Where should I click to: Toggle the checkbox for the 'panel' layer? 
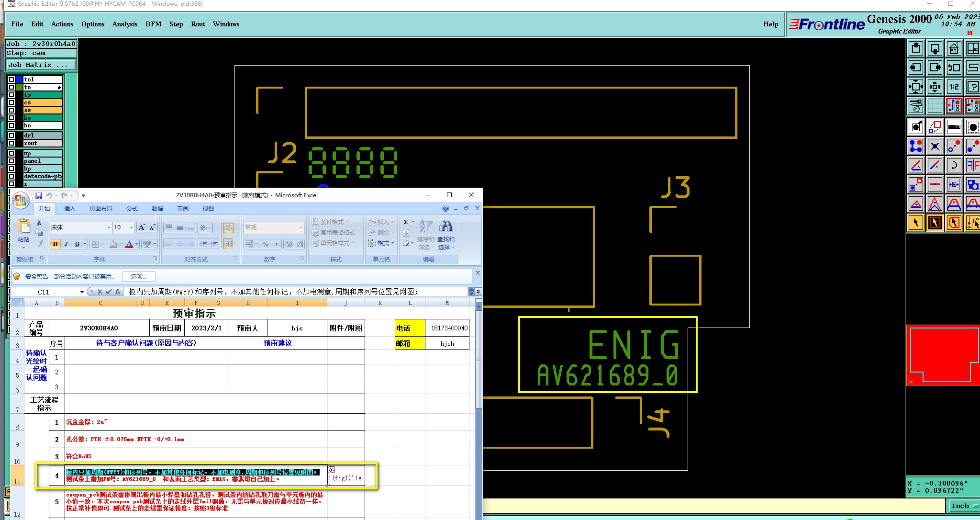point(11,161)
